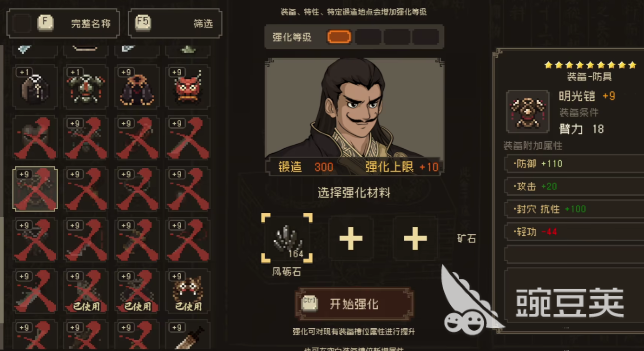Select the orange-collared +9 armor icon
The image size is (644, 351).
coord(137,87)
